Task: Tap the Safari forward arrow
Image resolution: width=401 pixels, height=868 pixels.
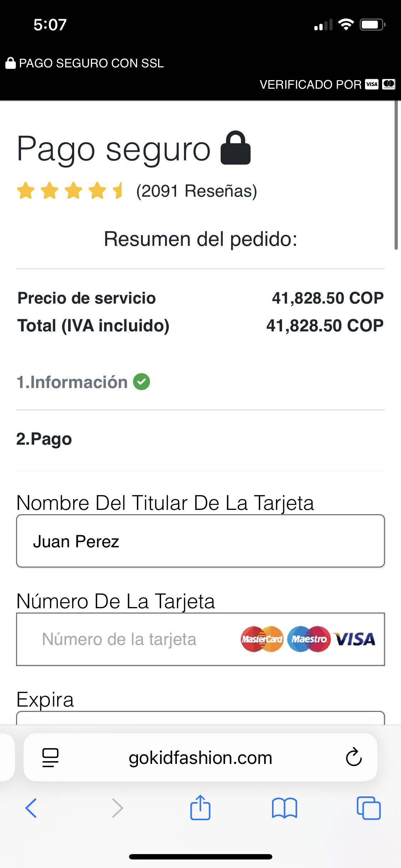Action: (x=117, y=808)
